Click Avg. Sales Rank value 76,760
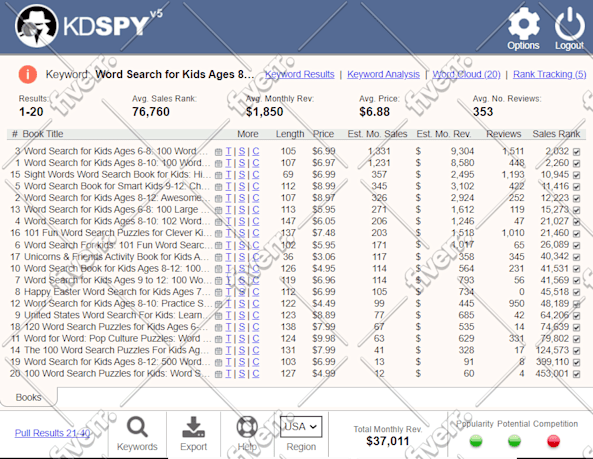This screenshot has height=459, width=593. (151, 112)
